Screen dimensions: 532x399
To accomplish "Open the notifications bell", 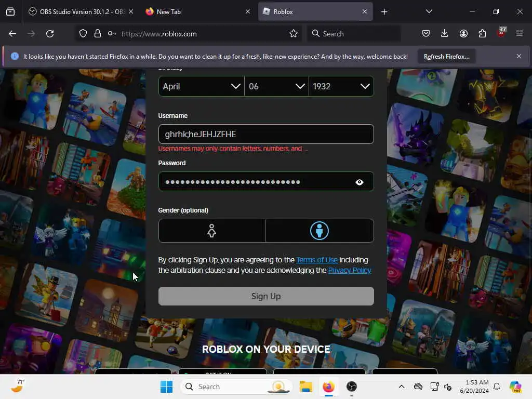I will pos(497,387).
